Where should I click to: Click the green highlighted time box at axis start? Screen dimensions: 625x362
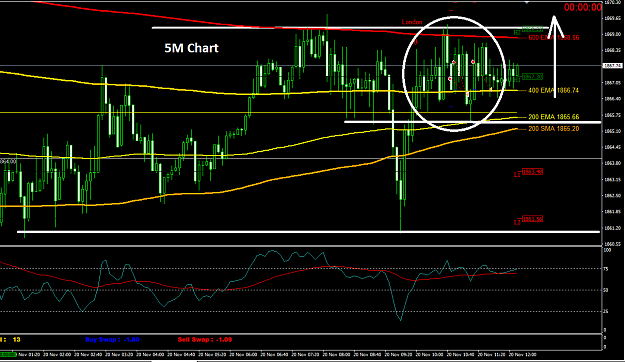8,354
